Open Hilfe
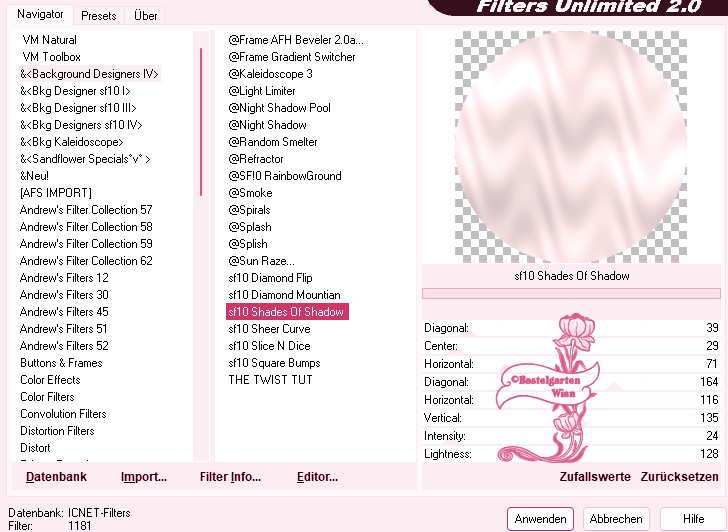 click(693, 519)
